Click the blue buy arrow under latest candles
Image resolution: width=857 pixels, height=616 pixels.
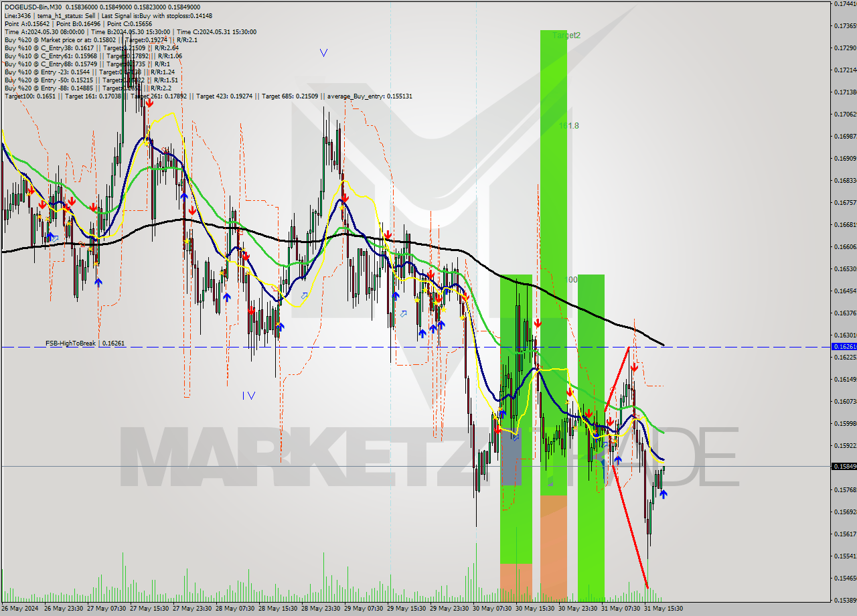point(664,494)
